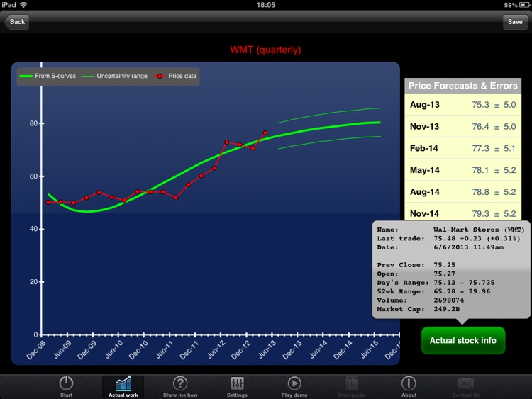Screen dimensions: 532x399
Task: Tap the 77.3 ± 5.1 forecast value
Action: (494, 148)
